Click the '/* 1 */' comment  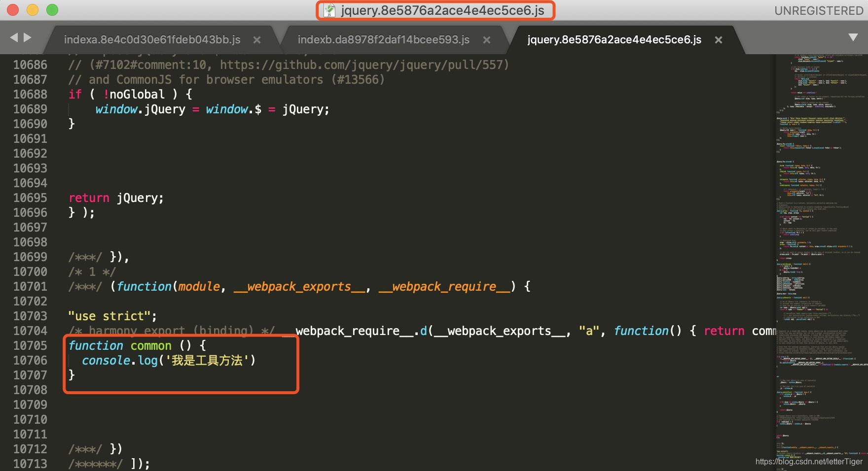(92, 271)
